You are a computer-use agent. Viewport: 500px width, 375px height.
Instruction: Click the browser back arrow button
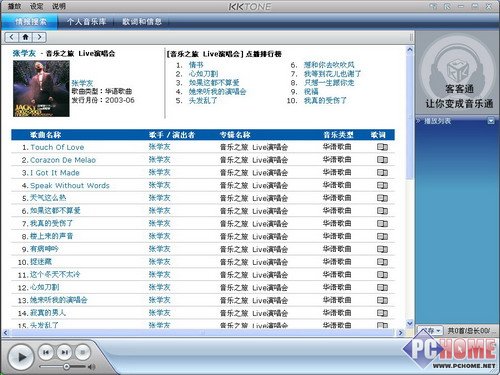click(12, 37)
